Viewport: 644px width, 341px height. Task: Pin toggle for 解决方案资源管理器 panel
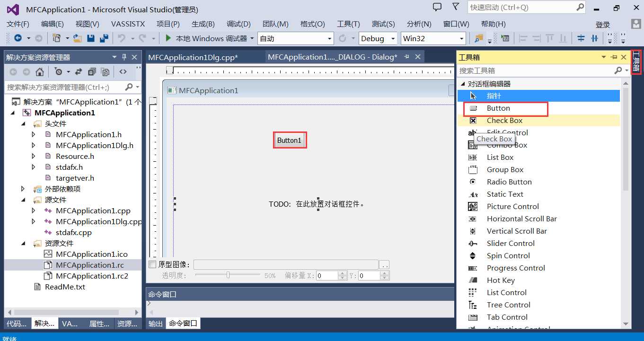tap(124, 57)
